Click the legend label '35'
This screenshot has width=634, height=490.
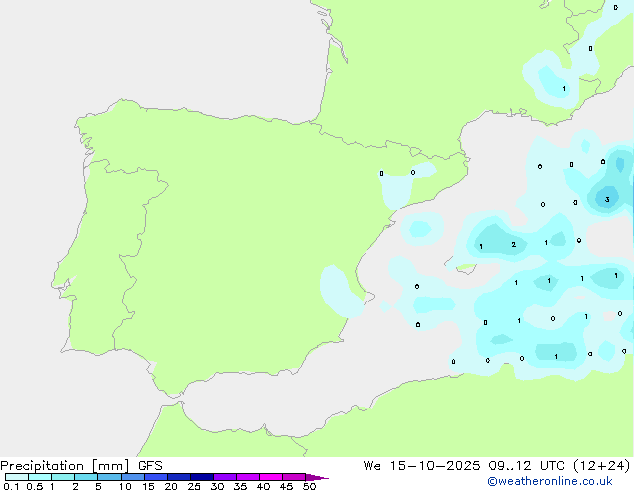(240, 486)
